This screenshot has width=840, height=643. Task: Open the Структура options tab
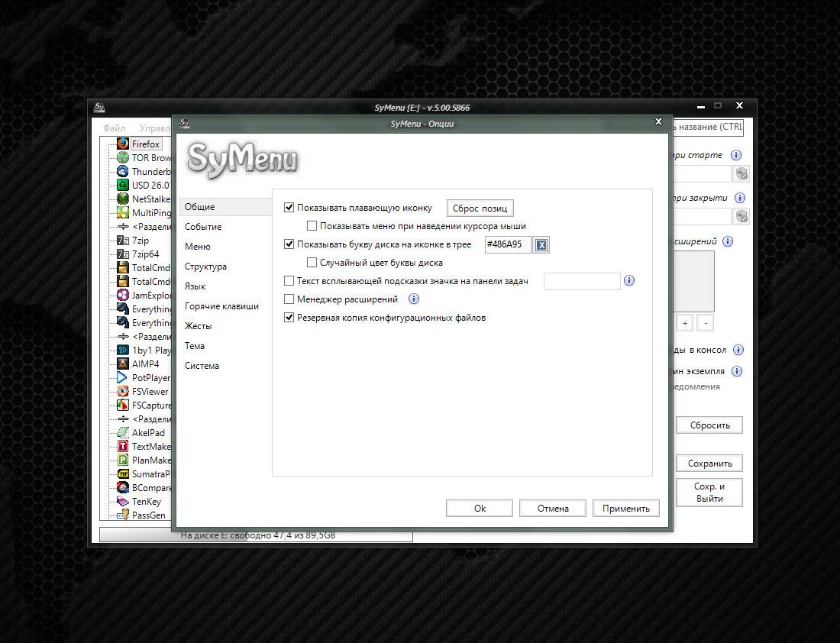225,267
